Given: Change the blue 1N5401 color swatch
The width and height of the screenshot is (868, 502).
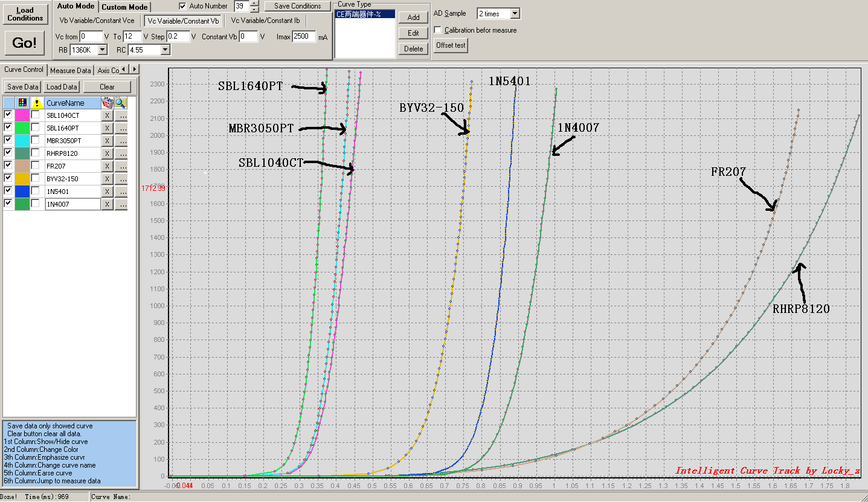Looking at the screenshot, I should (23, 191).
